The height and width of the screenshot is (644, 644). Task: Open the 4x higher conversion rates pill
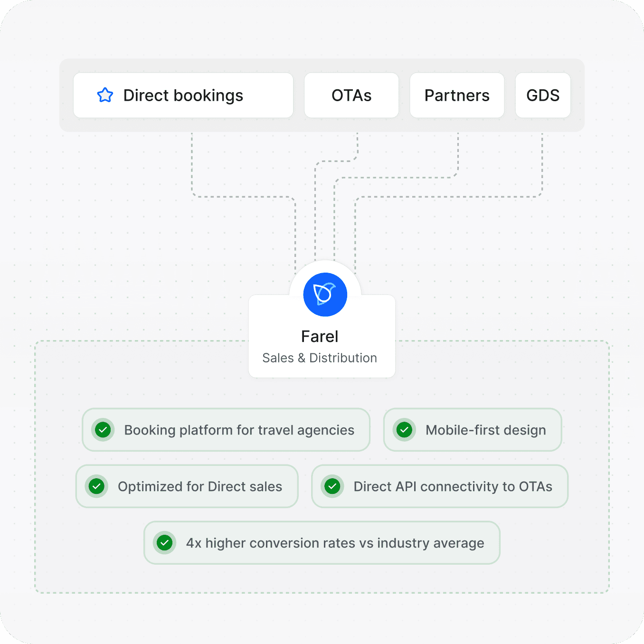click(322, 543)
